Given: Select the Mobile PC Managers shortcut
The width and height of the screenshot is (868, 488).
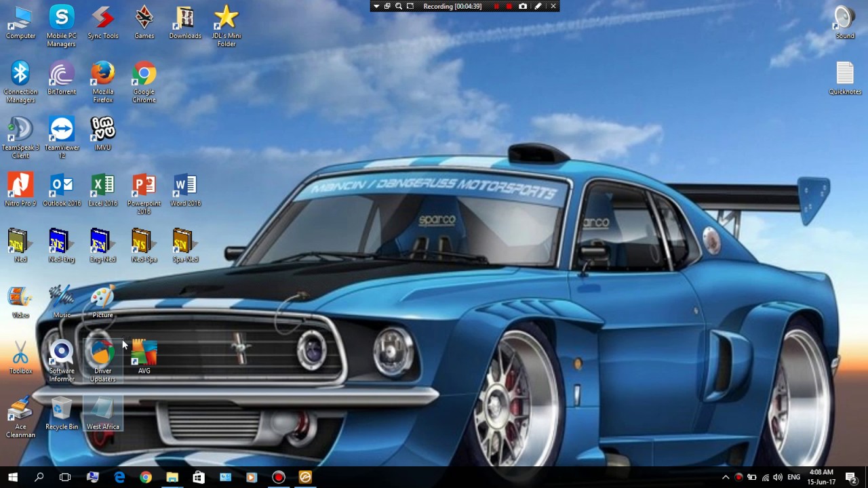Looking at the screenshot, I should [x=61, y=26].
